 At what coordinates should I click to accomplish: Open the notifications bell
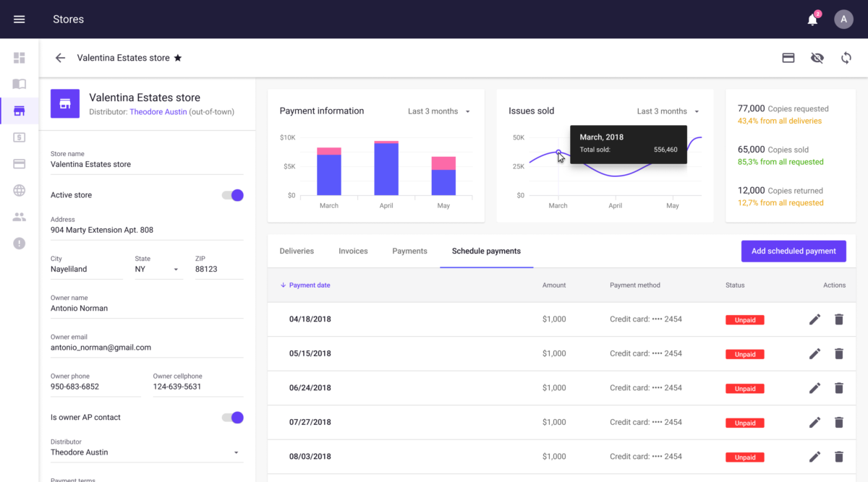[x=813, y=20]
